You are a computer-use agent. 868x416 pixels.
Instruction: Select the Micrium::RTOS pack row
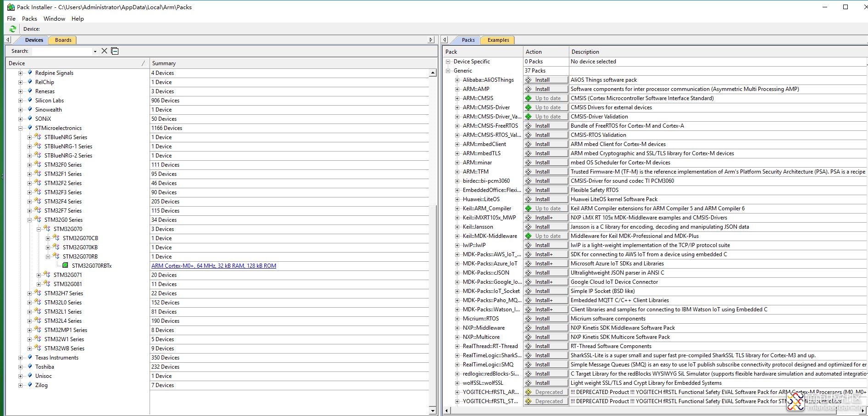tap(481, 319)
